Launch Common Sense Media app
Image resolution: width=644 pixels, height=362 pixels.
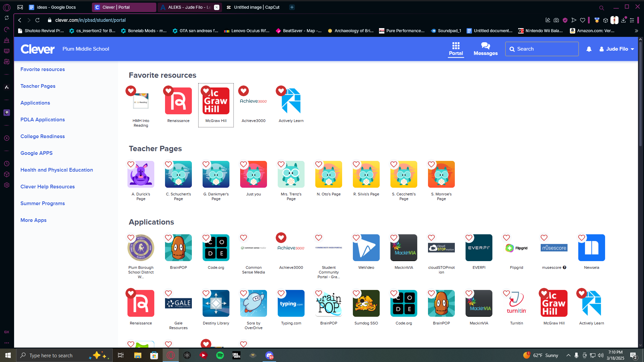coord(254,248)
